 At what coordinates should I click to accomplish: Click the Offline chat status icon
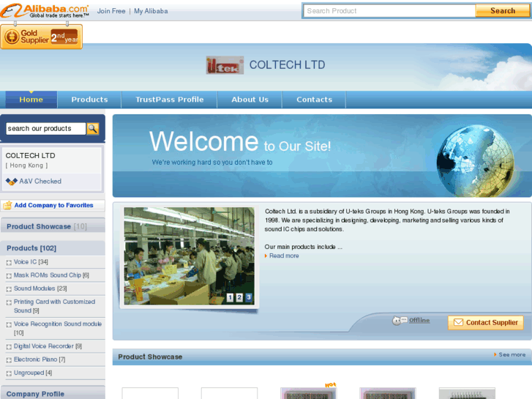pos(400,320)
